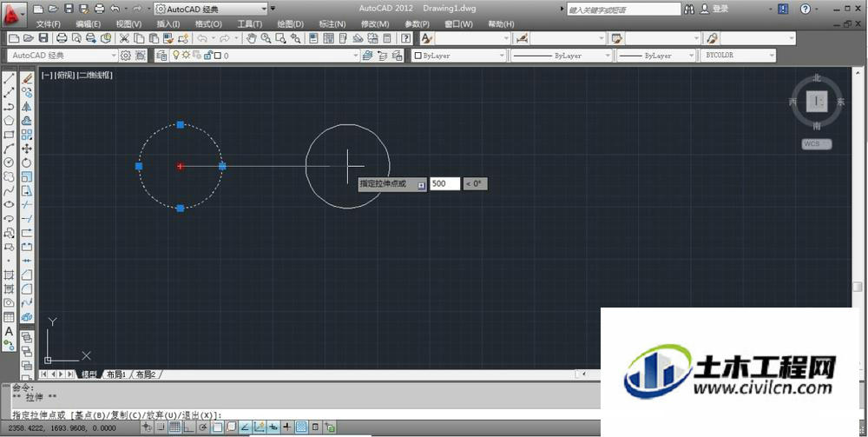
Task: Select the Multiline Text 'A' tool
Action: (9, 331)
